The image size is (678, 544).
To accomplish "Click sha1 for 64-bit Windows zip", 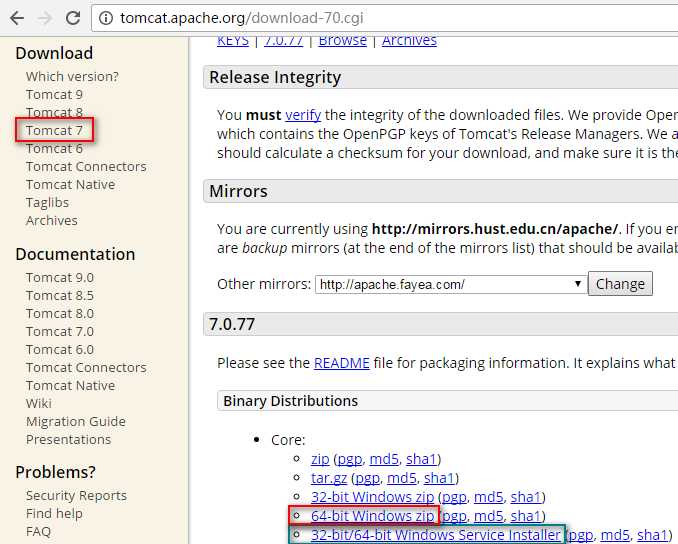I will pyautogui.click(x=526, y=516).
